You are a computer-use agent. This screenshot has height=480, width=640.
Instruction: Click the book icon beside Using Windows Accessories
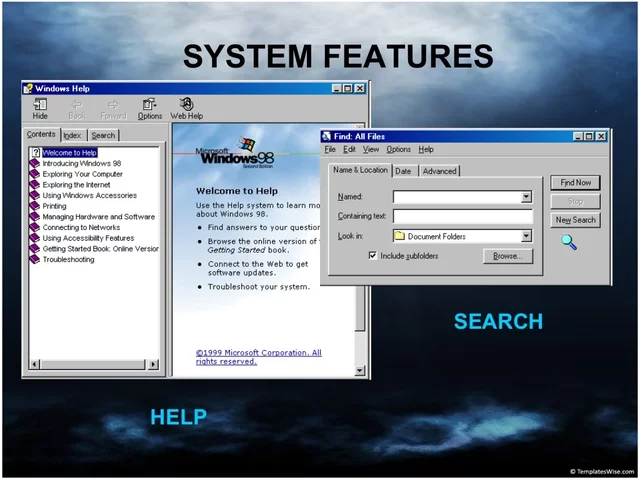(x=35, y=195)
